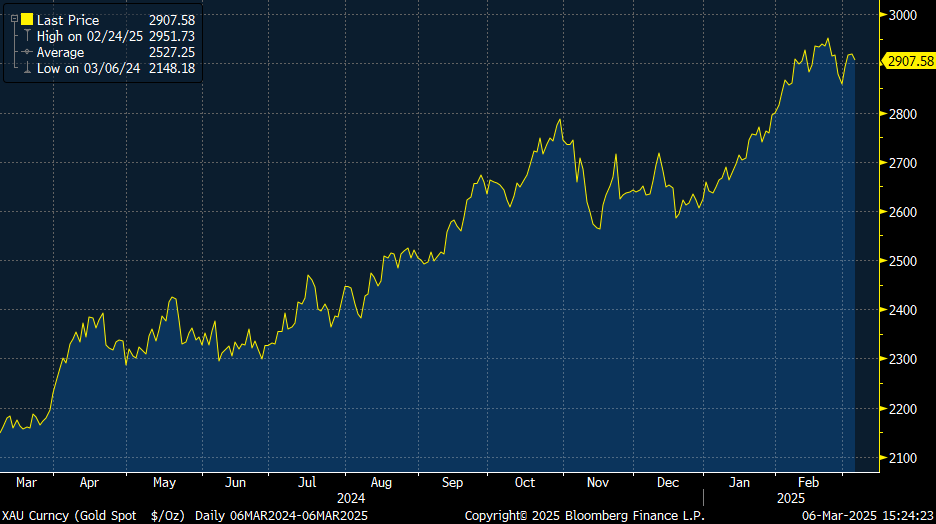Click the Average line icon in legend
Image resolution: width=936 pixels, height=524 pixels.
click(26, 52)
